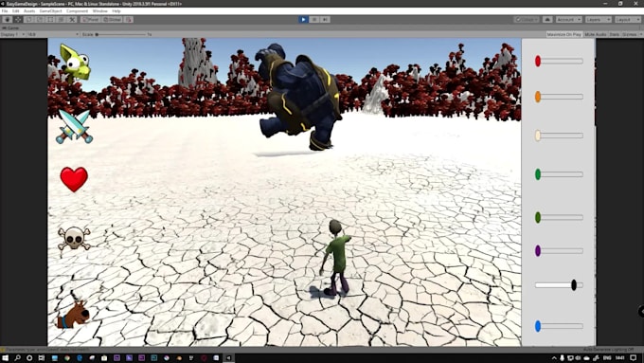This screenshot has height=363, width=644.
Task: Select the Game tab
Action: 10,27
